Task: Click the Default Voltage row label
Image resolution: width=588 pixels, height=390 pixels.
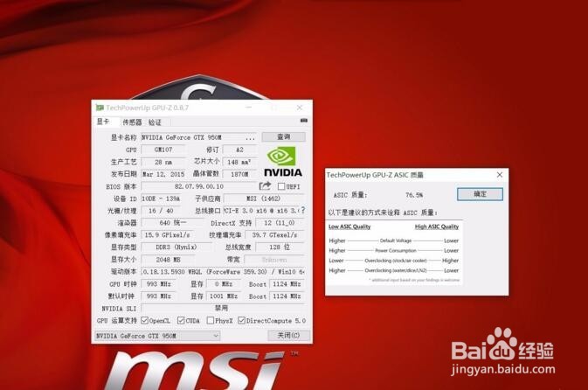Action: (396, 240)
